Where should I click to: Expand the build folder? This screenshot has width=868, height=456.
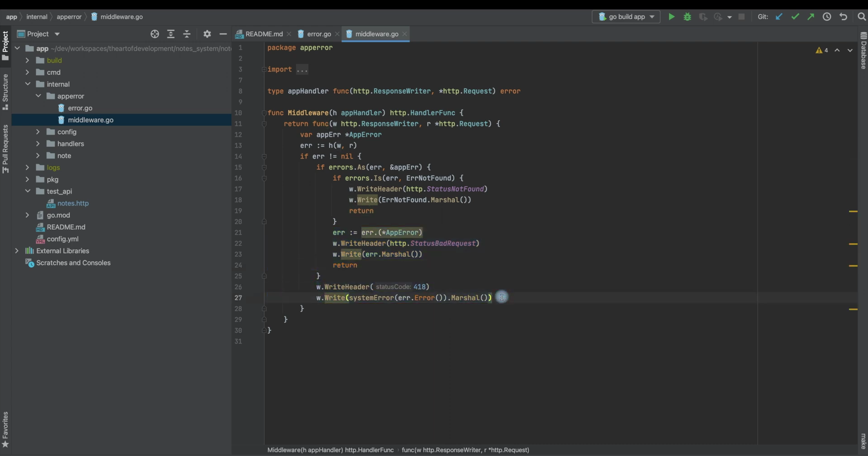coord(27,60)
